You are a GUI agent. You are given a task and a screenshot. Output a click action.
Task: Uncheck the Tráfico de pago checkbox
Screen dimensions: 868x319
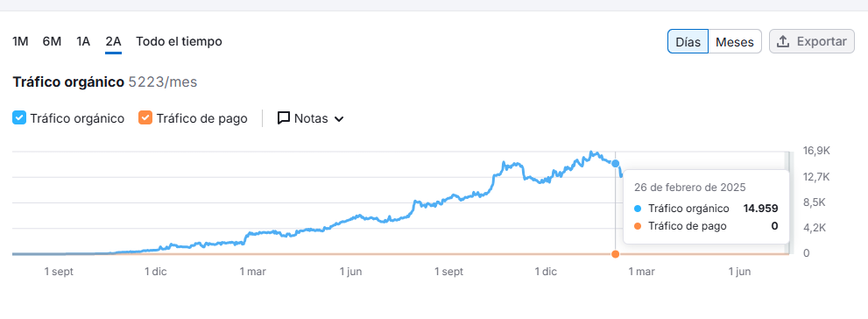145,118
